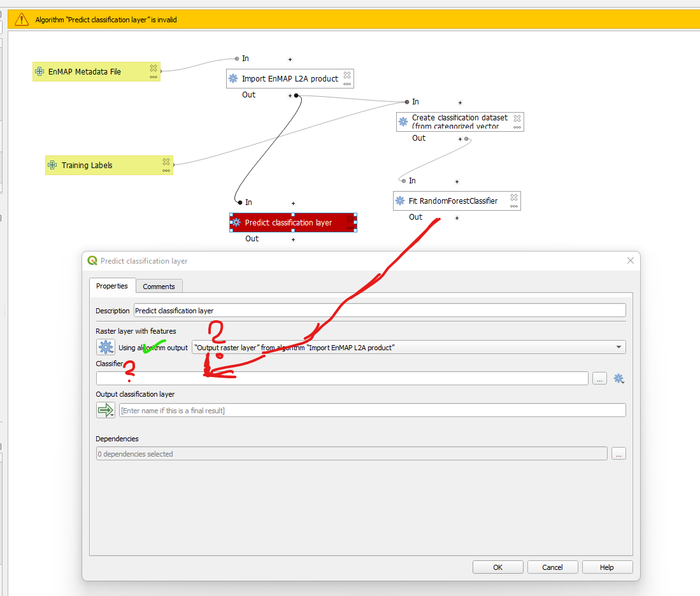Click the remove icon on Fit RandomForestClassifier node
The image size is (700, 596).
tap(513, 196)
